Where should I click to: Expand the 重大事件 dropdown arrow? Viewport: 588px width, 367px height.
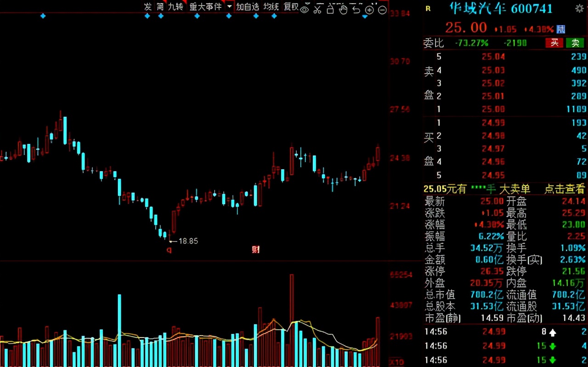[x=229, y=7]
